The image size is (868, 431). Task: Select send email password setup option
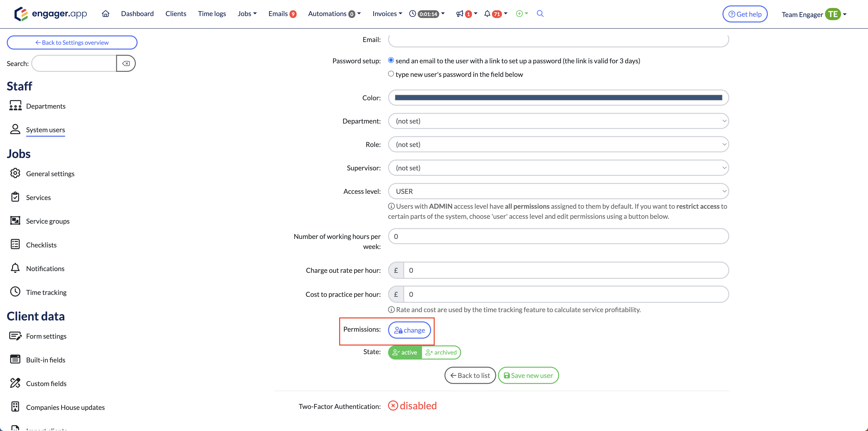point(391,60)
